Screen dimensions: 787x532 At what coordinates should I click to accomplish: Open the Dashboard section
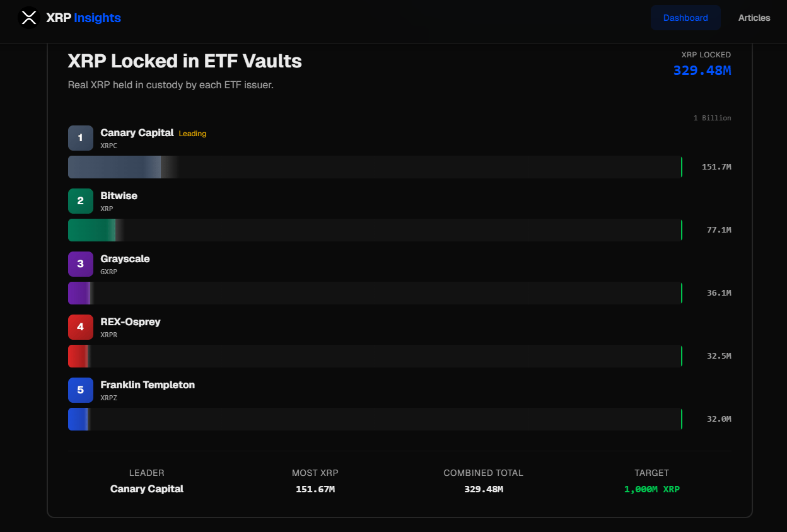pos(685,18)
